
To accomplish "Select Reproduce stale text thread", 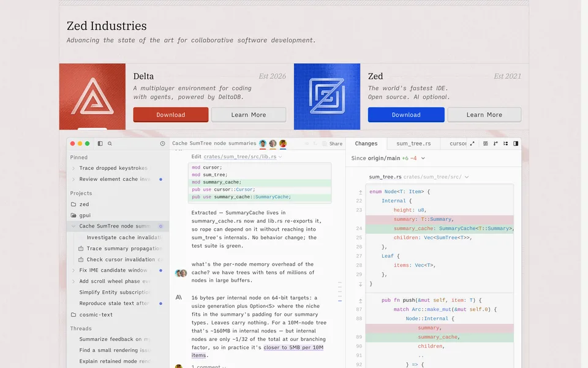I will (x=114, y=303).
